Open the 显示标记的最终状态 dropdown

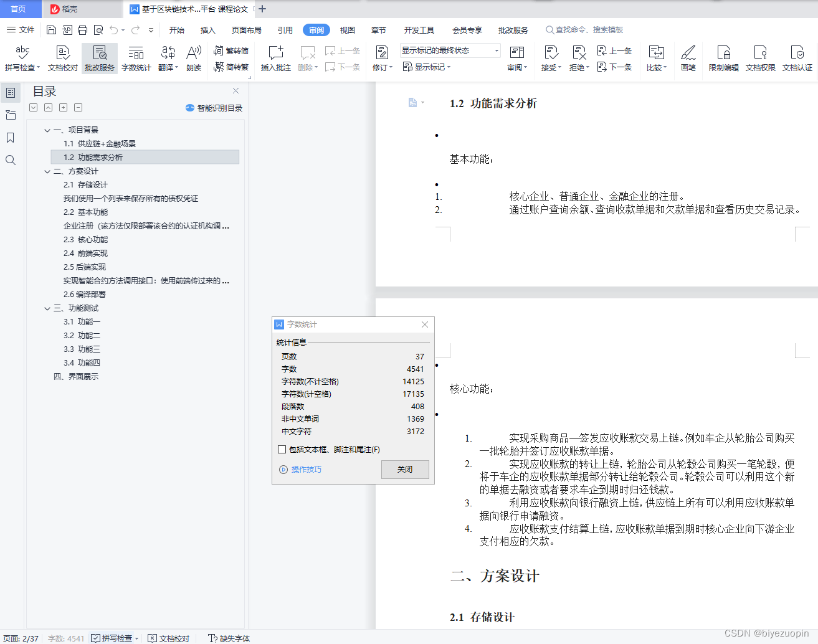pyautogui.click(x=496, y=50)
